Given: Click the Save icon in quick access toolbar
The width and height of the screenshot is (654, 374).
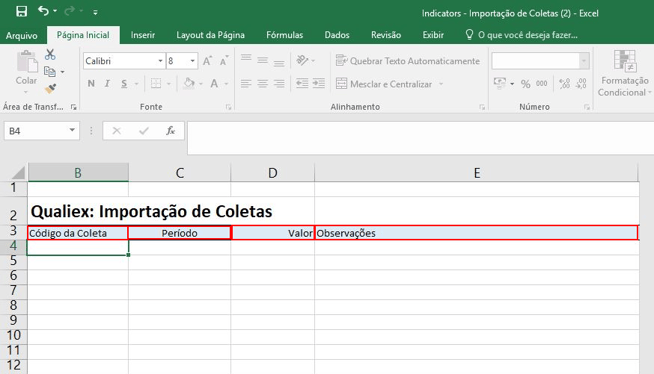Looking at the screenshot, I should click(21, 11).
